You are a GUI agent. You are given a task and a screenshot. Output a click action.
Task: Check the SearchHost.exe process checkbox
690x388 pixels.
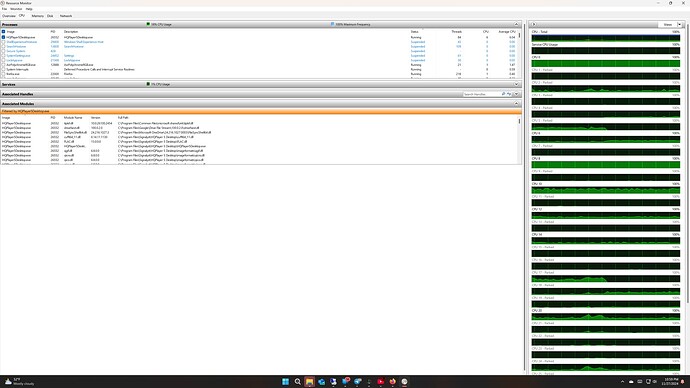[x=4, y=47]
